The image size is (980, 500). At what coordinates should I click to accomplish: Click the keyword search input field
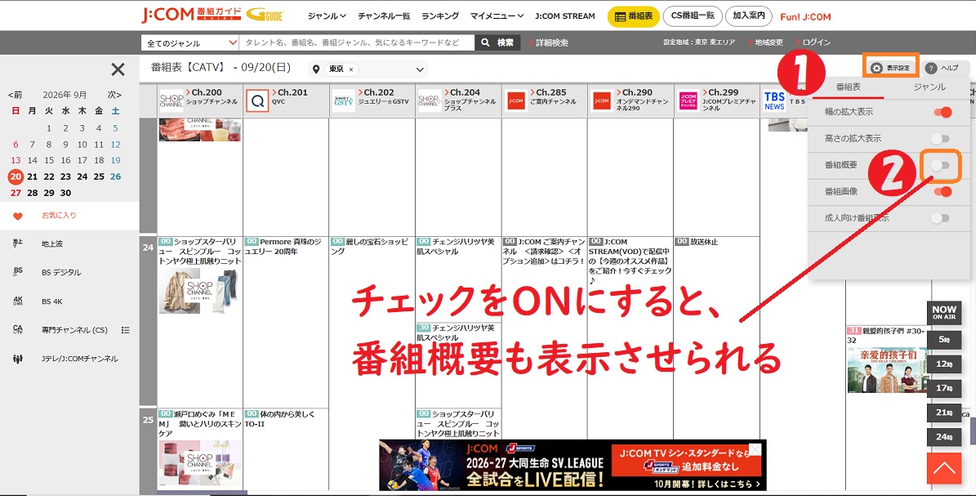click(357, 42)
